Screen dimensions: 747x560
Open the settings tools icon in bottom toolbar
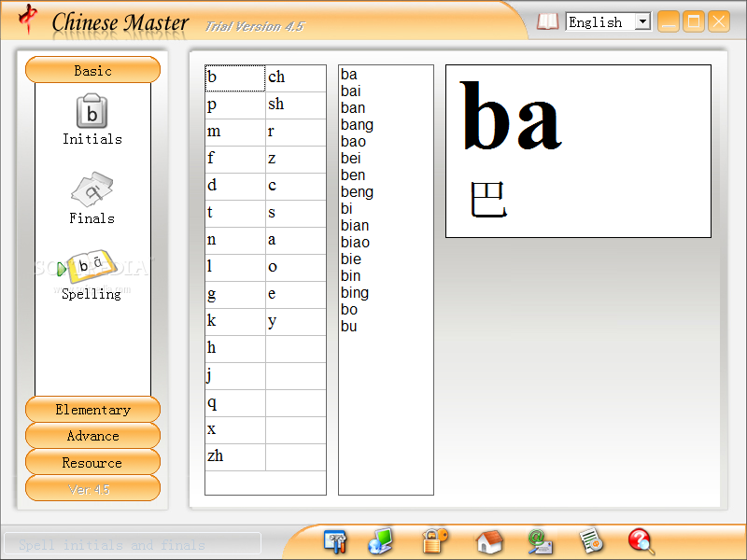tap(335, 541)
